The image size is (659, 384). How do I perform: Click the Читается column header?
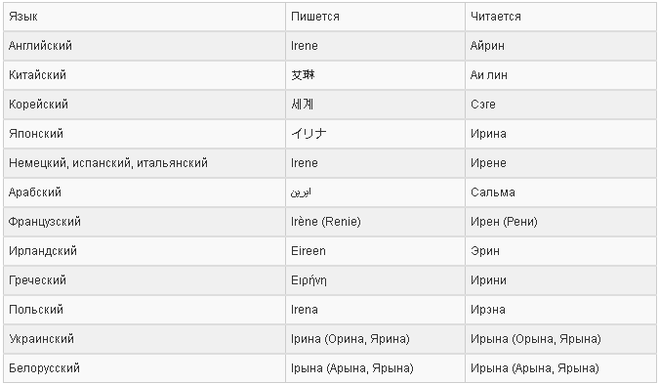[561, 16]
